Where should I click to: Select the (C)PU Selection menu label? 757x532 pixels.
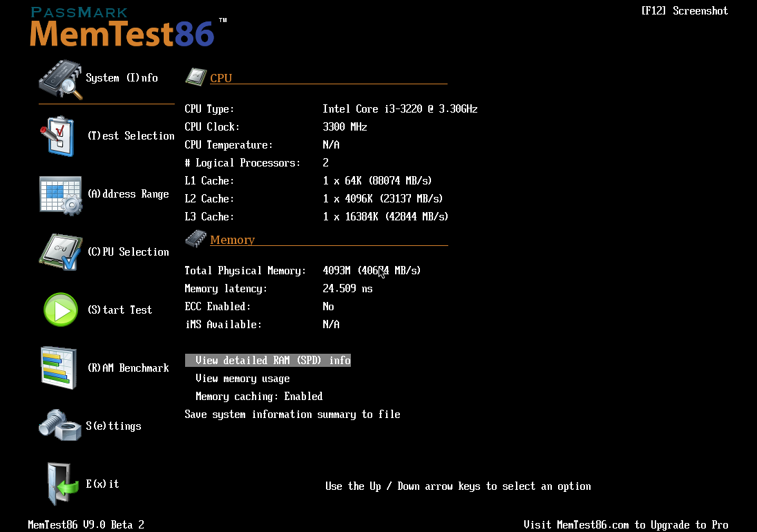pos(128,251)
